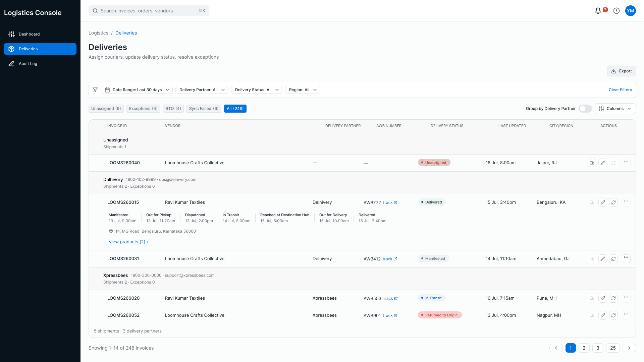Screen dimensions: 644x362
Task: Open Audit Log from the sidebar
Action: pos(40,64)
